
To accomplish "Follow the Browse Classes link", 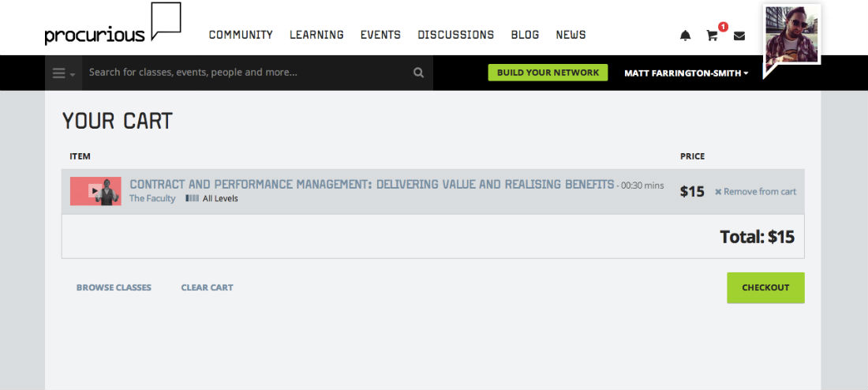I will coord(114,287).
